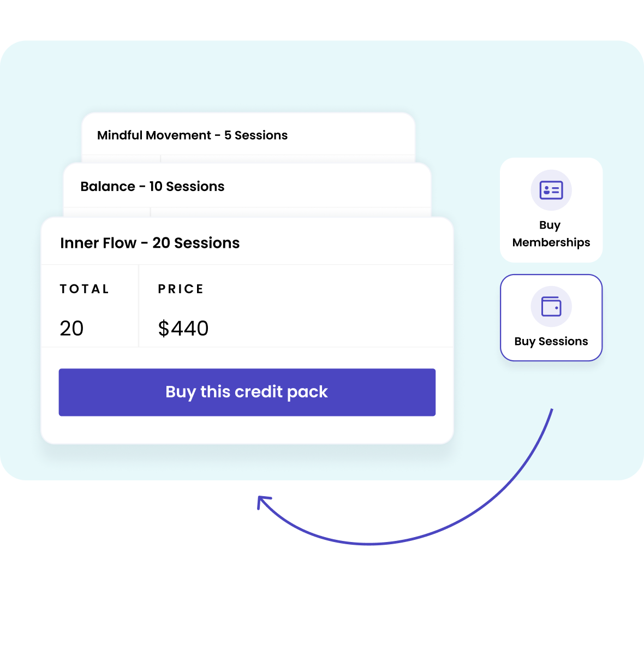644x655 pixels.
Task: Click the Buy Sessions wallet icon
Action: [551, 306]
